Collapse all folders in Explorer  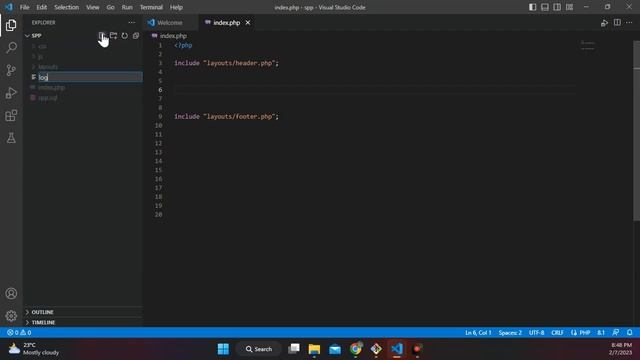point(136,36)
